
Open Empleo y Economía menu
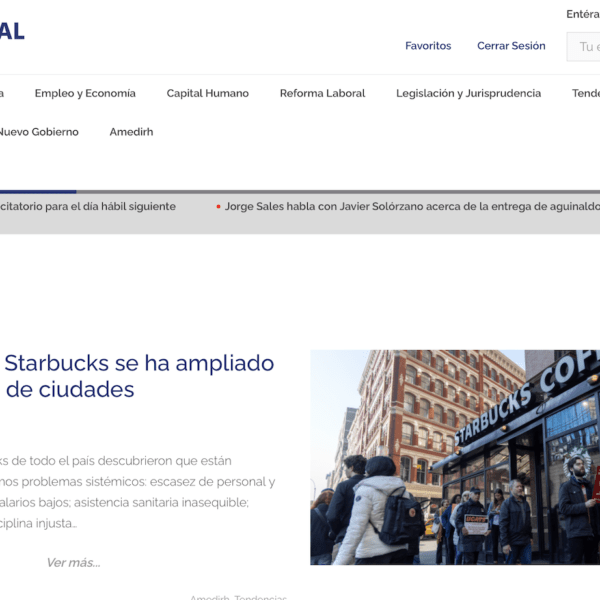click(x=85, y=93)
